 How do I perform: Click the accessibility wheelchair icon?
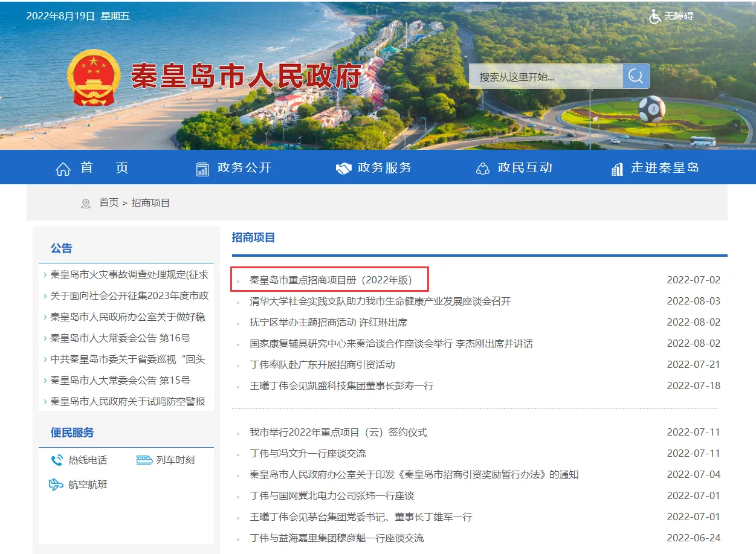655,16
